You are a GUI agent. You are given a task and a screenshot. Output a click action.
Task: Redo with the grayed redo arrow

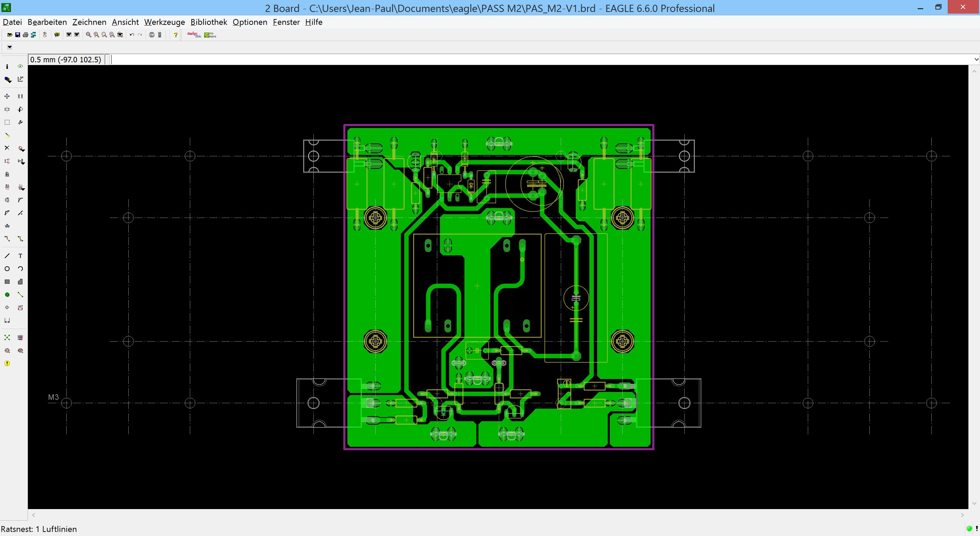[x=140, y=35]
